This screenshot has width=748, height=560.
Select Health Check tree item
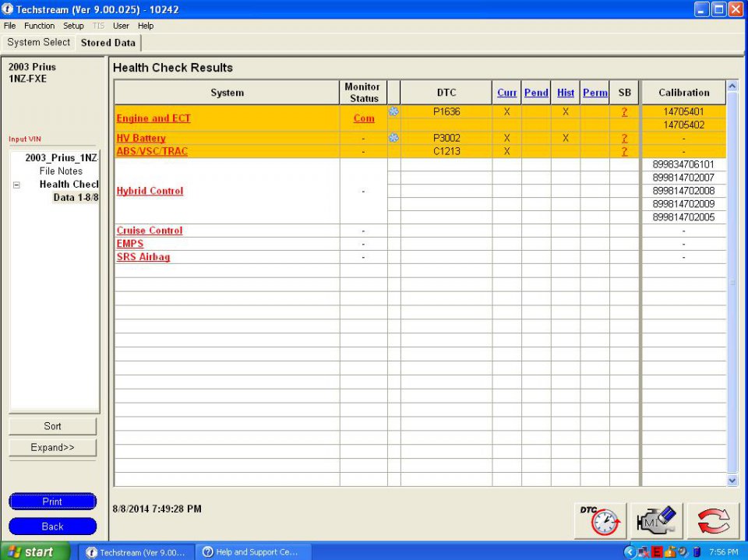[69, 185]
